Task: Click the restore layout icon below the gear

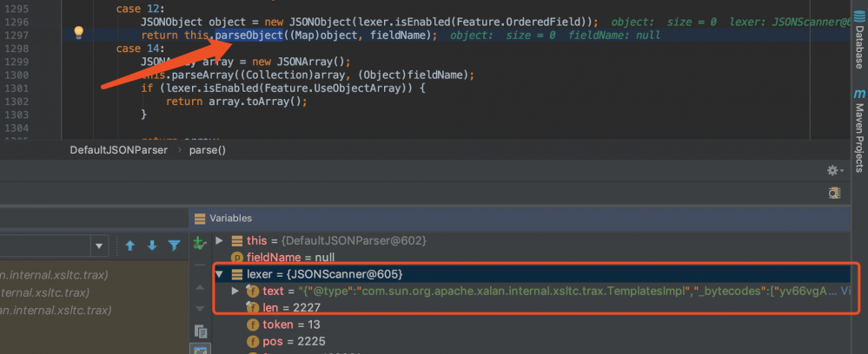Action: click(834, 193)
